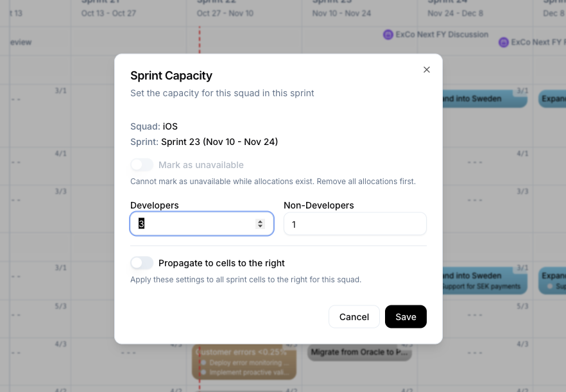Viewport: 566px width, 392px height.
Task: Toggle the disabled unavailability switch
Action: [141, 164]
